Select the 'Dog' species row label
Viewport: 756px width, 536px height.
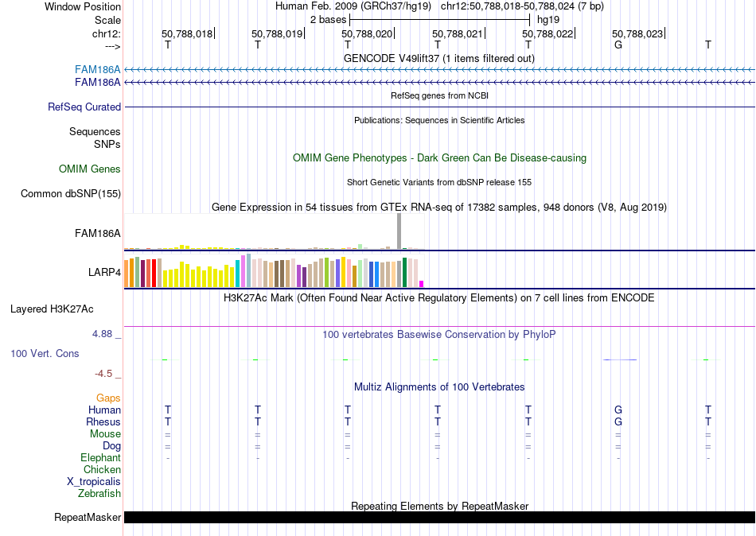pos(111,446)
